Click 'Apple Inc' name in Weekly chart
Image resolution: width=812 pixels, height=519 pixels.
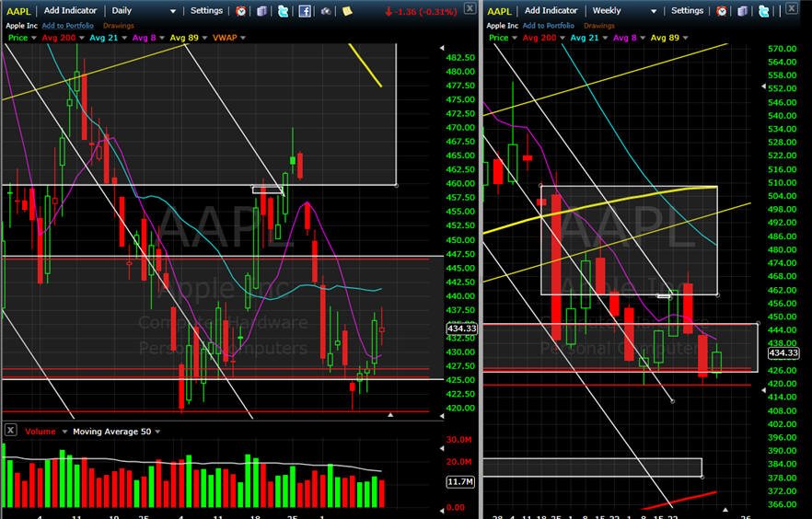[502, 26]
